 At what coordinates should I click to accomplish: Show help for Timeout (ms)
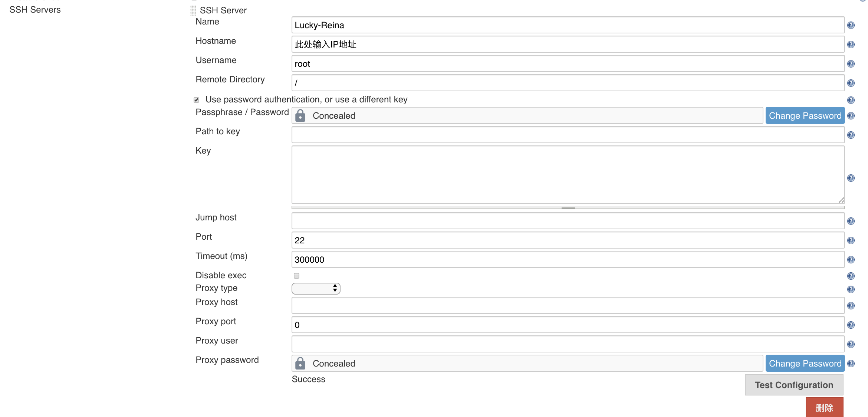tap(851, 260)
